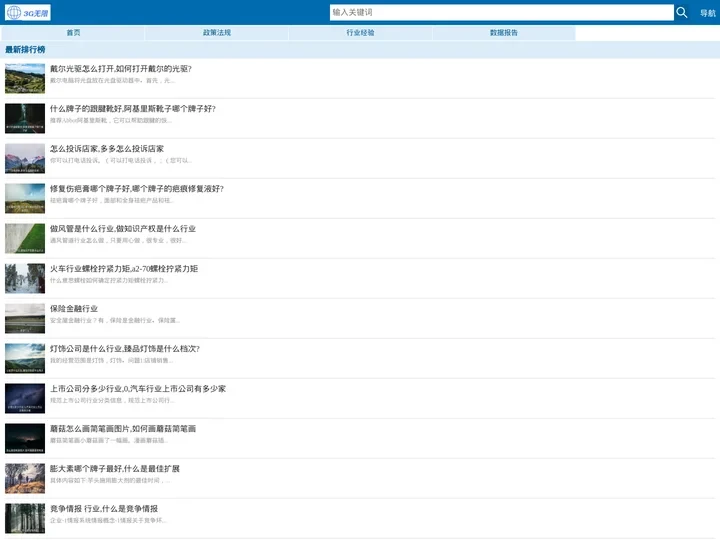Open article 竞争情报 行业

pyautogui.click(x=104, y=508)
